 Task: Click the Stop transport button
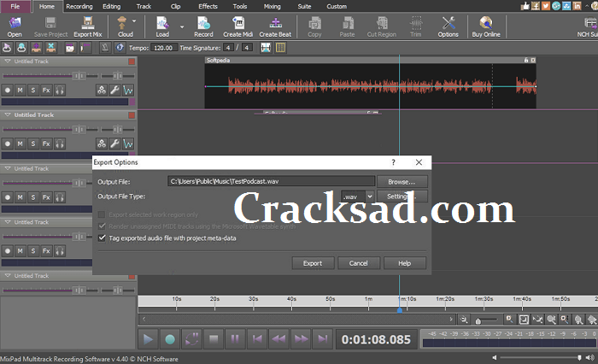214,339
